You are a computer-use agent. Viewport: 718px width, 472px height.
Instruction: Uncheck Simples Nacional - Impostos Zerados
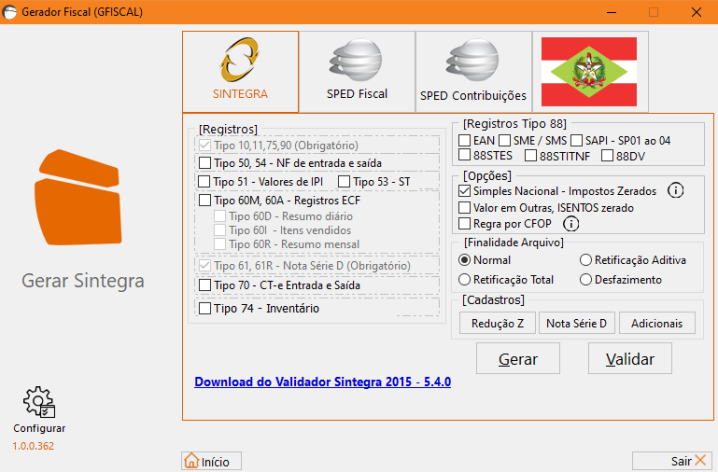click(464, 191)
